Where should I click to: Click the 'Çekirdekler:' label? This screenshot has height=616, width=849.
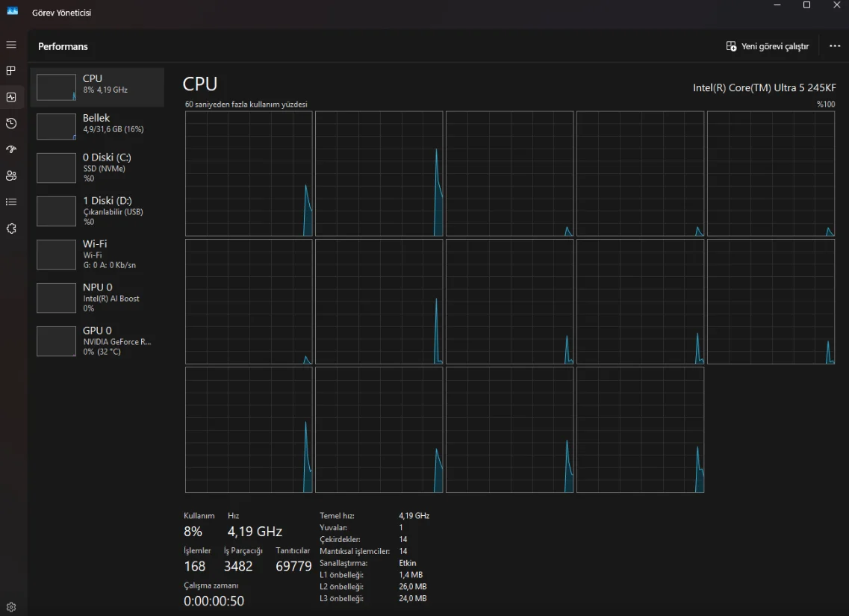[340, 540]
